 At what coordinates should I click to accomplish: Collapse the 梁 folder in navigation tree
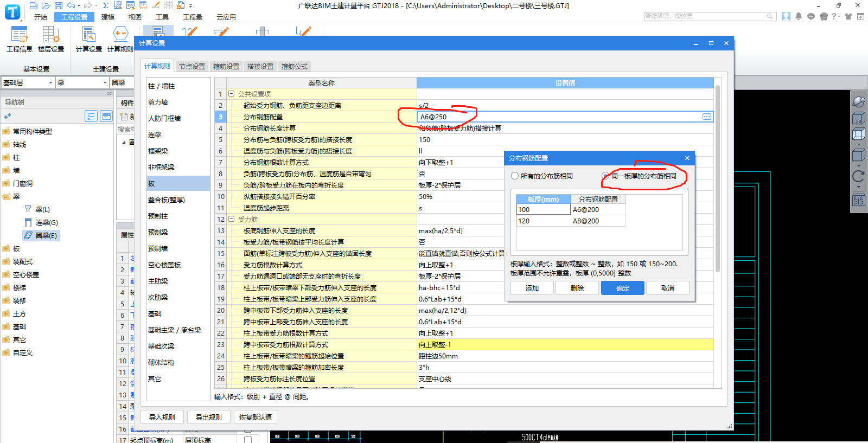coord(7,196)
